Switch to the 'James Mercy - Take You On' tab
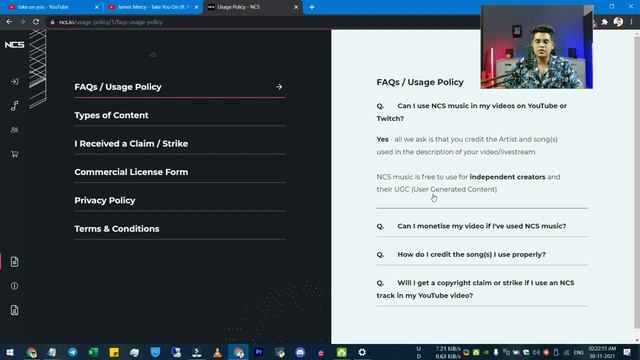The height and width of the screenshot is (360, 640). coord(153,7)
